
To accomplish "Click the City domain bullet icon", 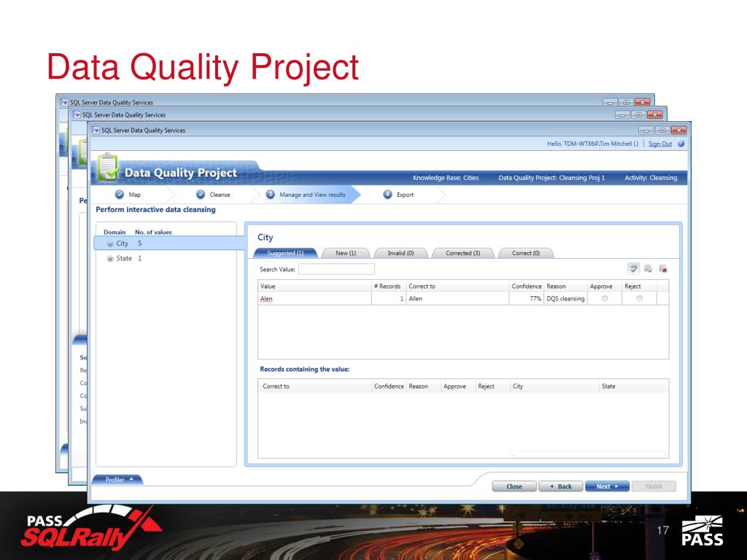I will tap(110, 244).
